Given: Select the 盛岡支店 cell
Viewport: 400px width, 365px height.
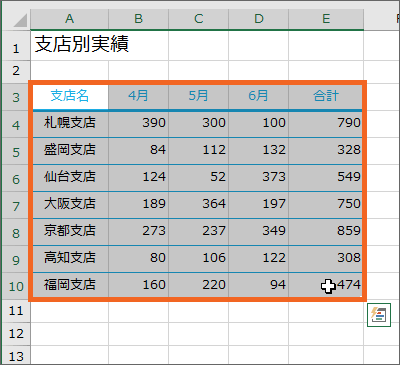Looking at the screenshot, I should pos(70,151).
